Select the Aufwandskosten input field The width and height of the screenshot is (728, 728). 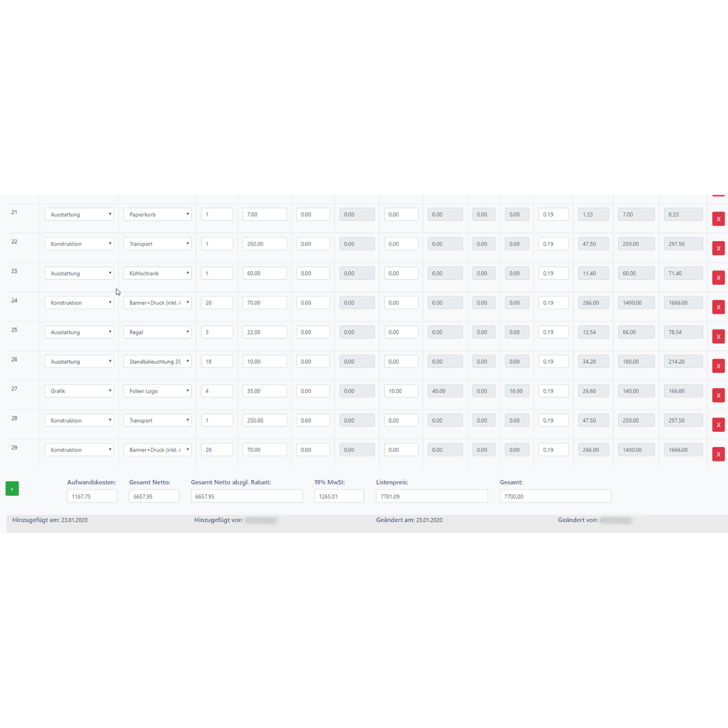(92, 496)
